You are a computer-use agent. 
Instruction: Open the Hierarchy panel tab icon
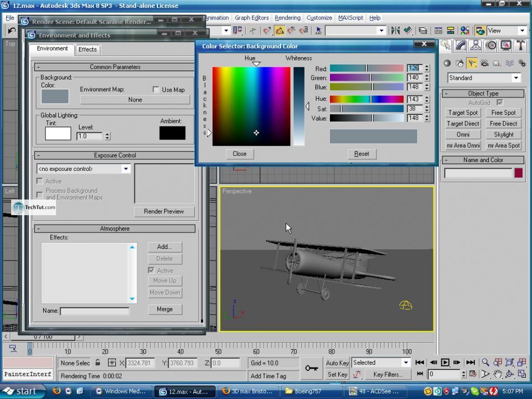click(x=475, y=45)
